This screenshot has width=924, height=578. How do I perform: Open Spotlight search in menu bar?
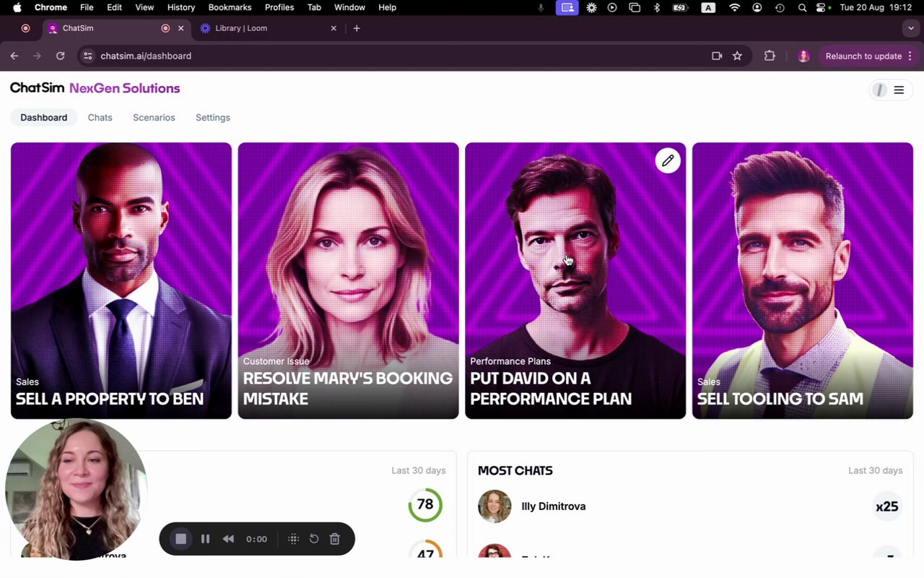click(802, 7)
